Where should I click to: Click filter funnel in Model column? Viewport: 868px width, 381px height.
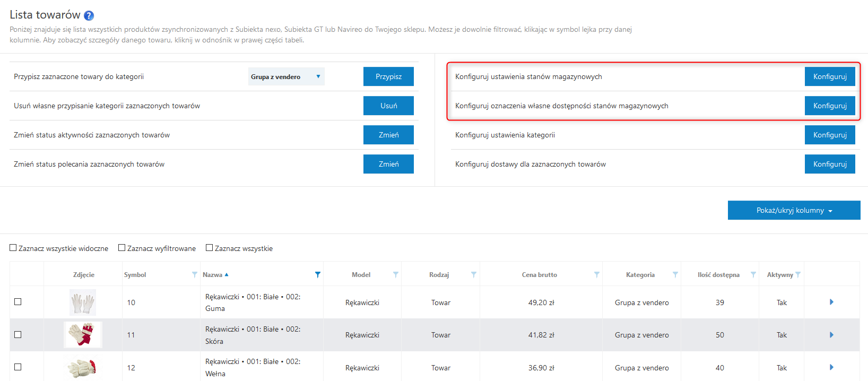[395, 275]
